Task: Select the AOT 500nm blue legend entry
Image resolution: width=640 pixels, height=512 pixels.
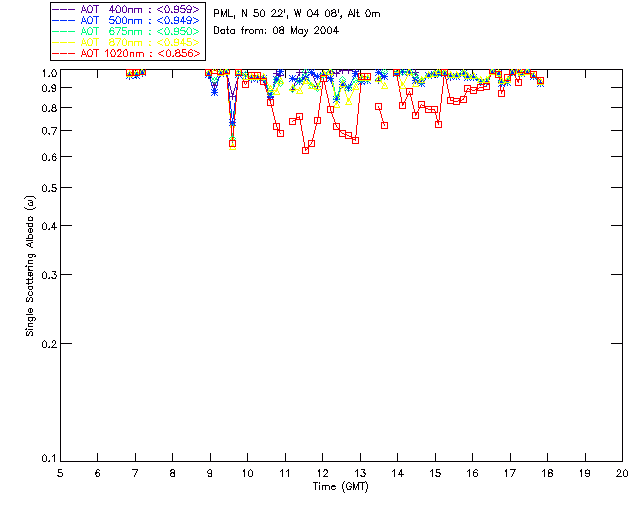Action: pos(126,20)
